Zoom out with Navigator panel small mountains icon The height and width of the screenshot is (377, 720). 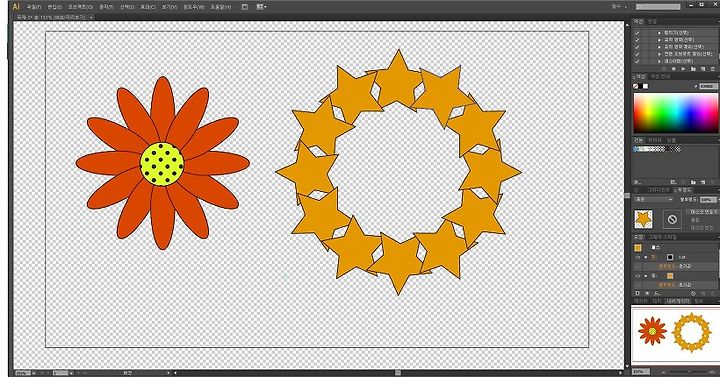coord(664,372)
